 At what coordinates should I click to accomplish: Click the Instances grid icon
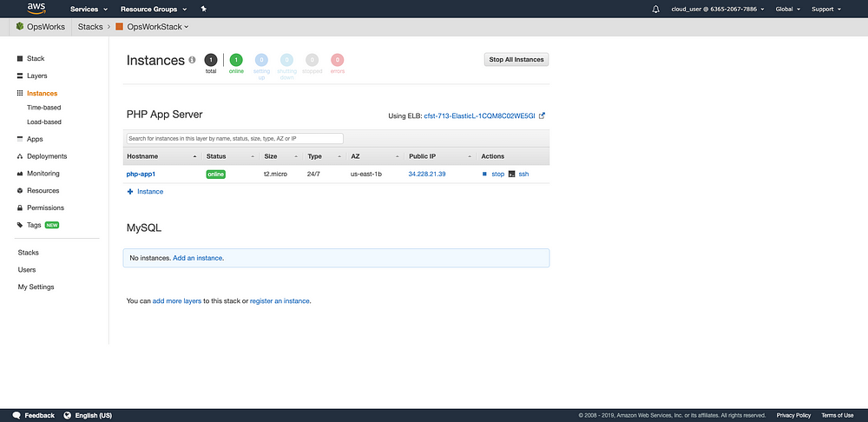click(x=20, y=94)
